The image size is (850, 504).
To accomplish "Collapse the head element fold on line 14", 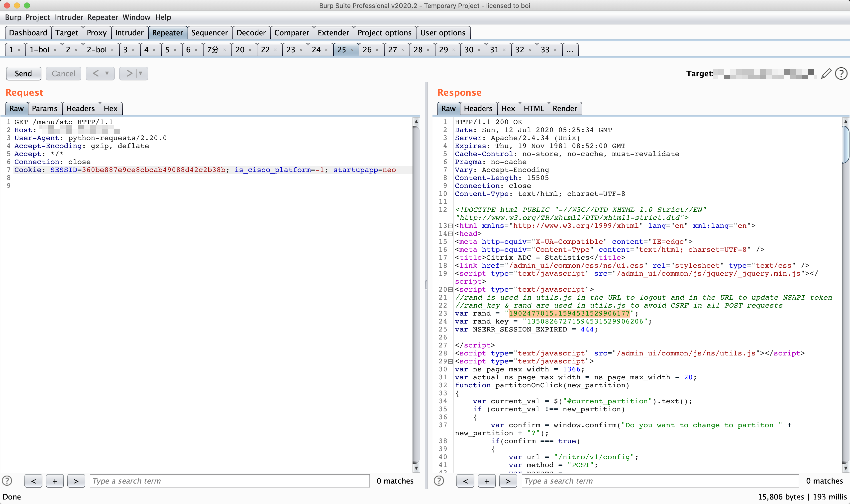I will click(450, 234).
